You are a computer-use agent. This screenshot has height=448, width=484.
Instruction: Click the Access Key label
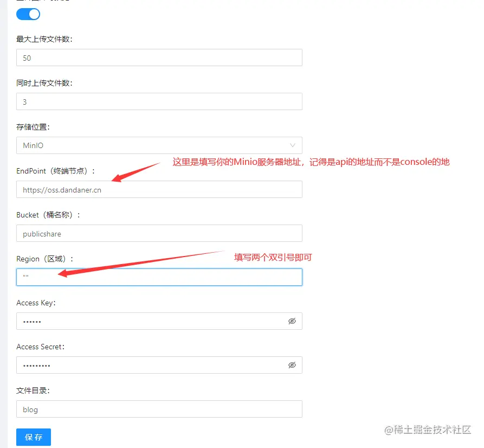[x=36, y=303]
